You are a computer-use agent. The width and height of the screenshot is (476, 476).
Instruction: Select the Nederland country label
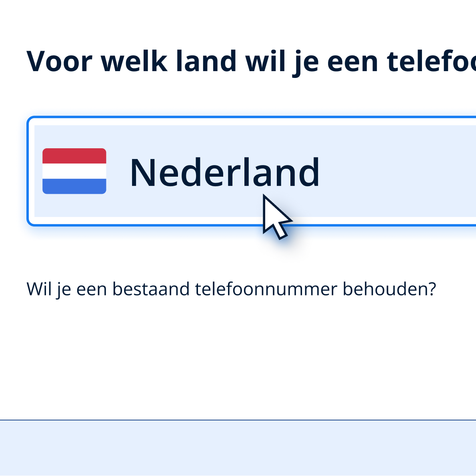click(224, 173)
